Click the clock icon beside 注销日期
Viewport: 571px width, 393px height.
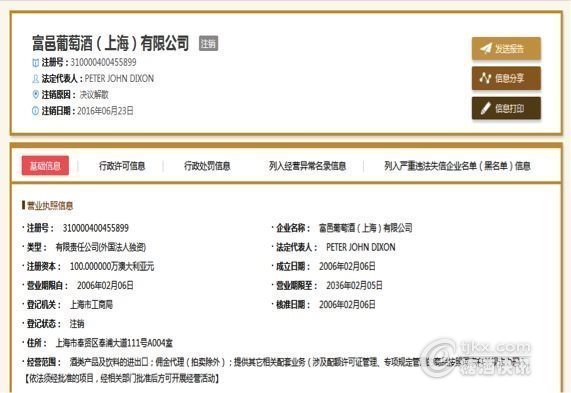click(x=35, y=111)
